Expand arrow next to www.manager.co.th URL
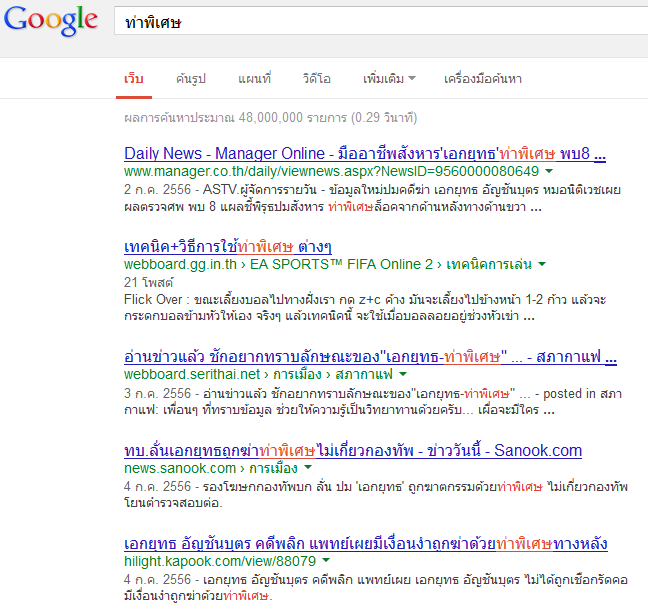The image size is (648, 610). pos(549,171)
